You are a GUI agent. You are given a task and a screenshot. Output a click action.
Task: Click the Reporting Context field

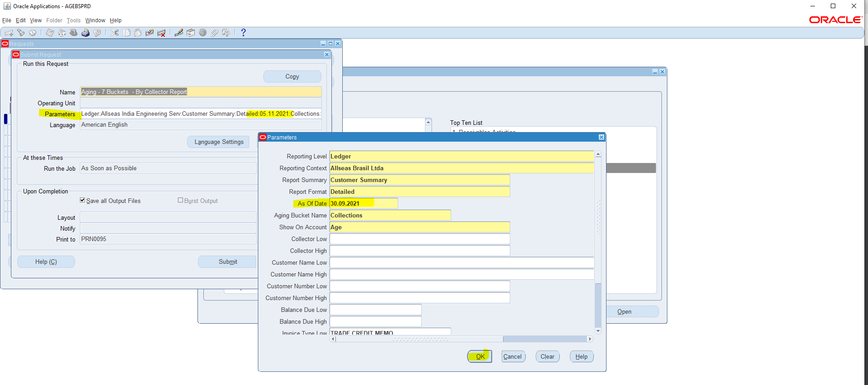pos(462,168)
